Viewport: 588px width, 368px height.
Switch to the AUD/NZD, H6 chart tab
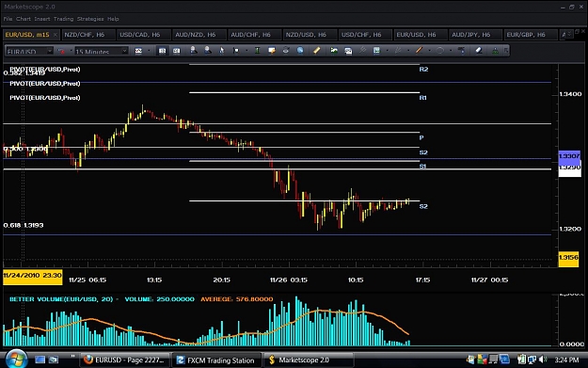pyautogui.click(x=199, y=35)
